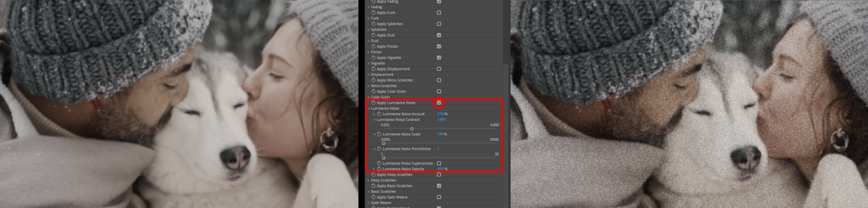Collapse the Luminance Noise Persistence property
Image resolution: width=868 pixels, height=208 pixels.
[x=374, y=148]
